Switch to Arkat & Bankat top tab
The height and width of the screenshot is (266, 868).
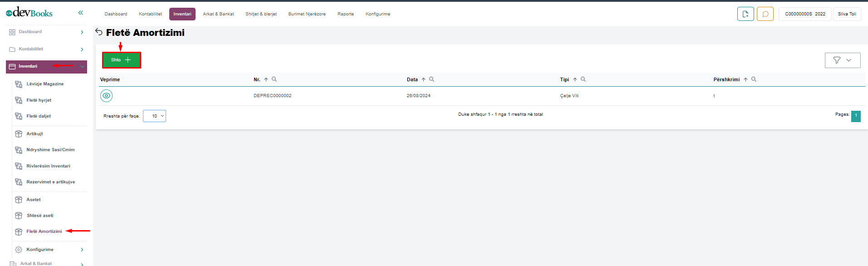(218, 14)
